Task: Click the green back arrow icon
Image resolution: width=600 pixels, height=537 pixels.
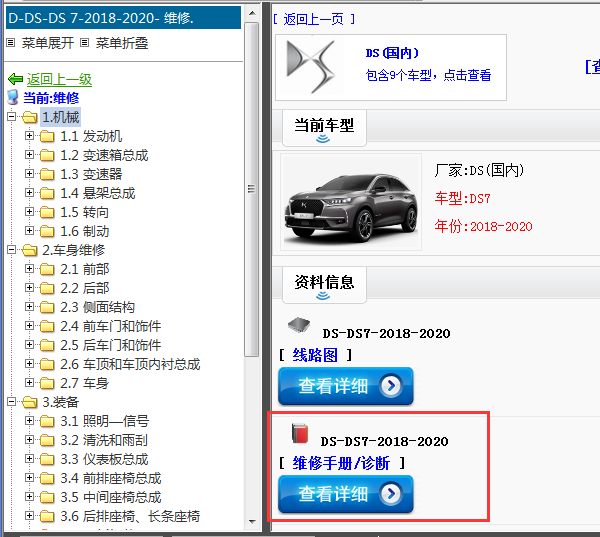Action: (16, 79)
